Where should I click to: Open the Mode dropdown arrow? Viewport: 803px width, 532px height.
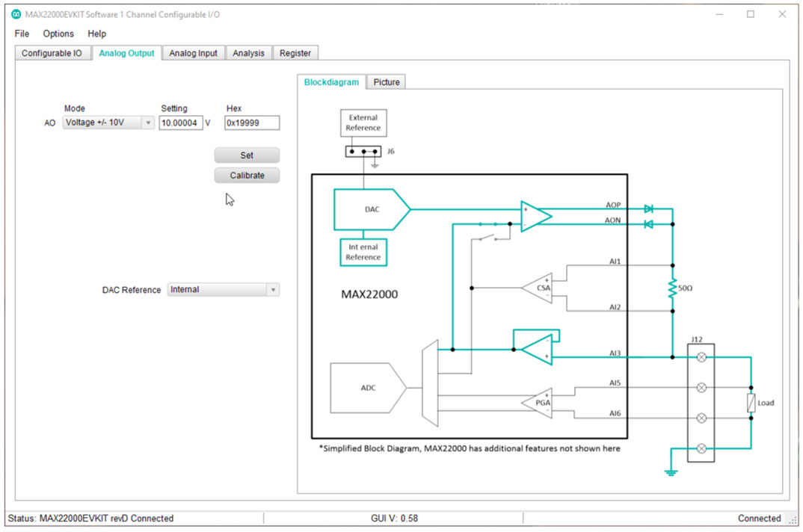[x=146, y=123]
